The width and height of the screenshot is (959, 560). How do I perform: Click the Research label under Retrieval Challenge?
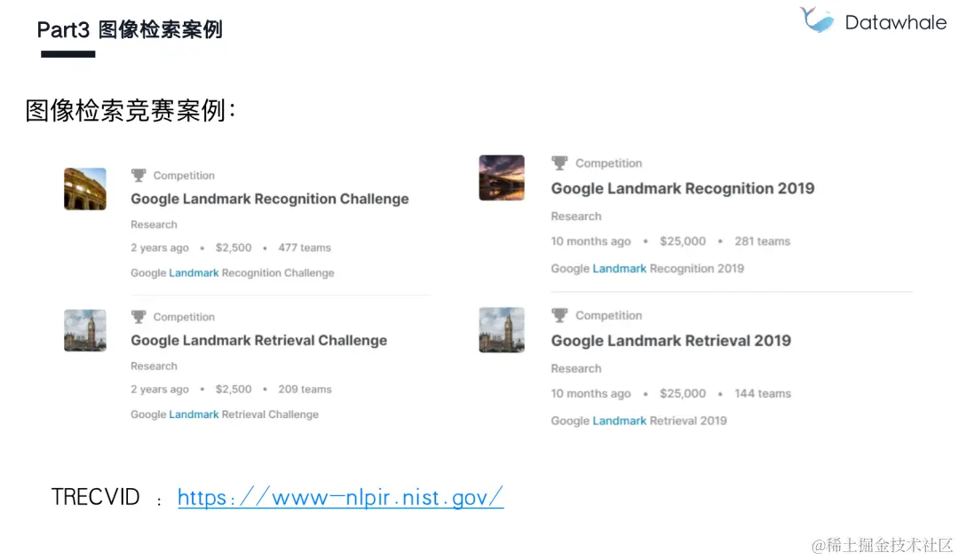point(154,366)
